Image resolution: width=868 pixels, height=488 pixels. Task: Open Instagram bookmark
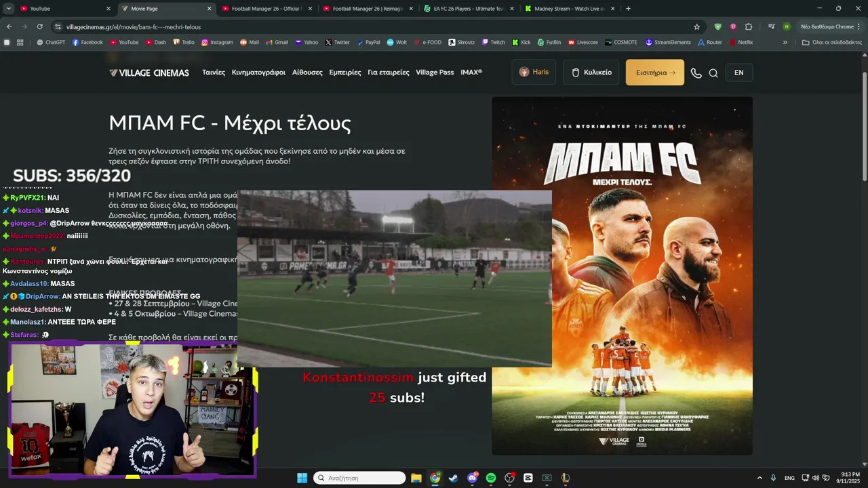(217, 42)
